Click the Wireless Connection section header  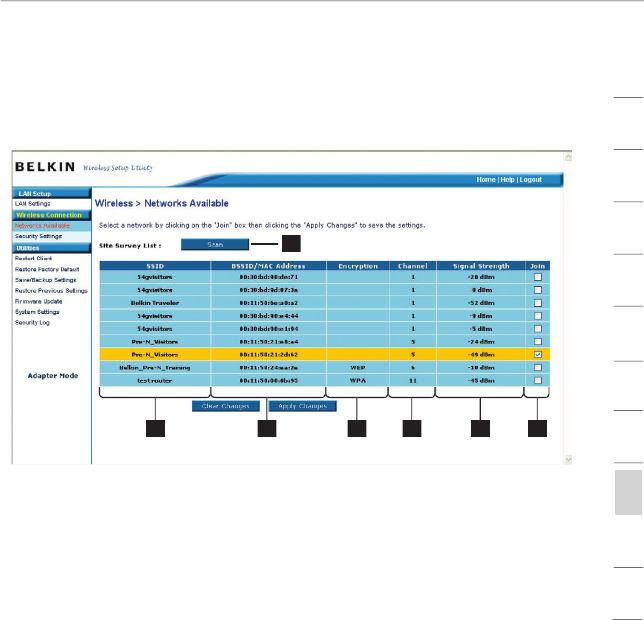click(x=52, y=215)
